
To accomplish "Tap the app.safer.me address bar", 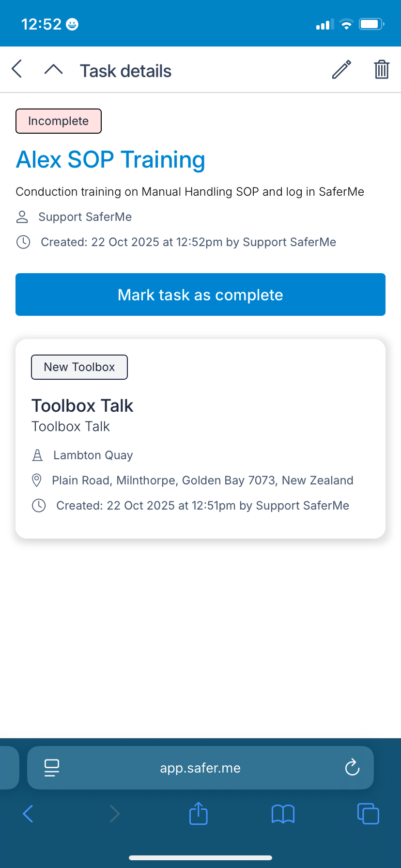I will pos(200,767).
